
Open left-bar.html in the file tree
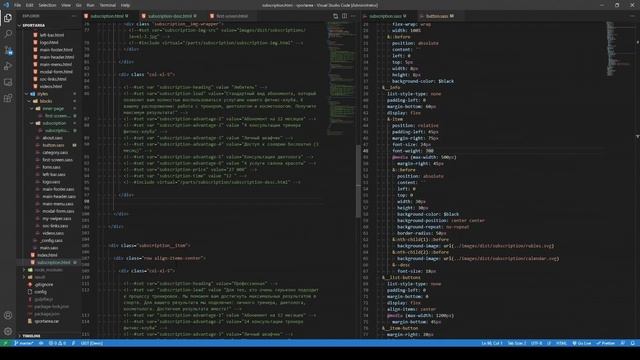tap(51, 35)
